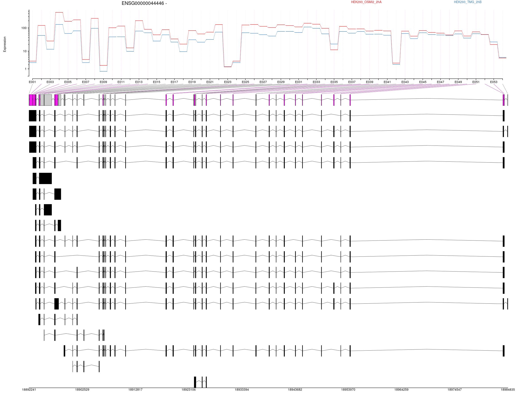532x394 pixels.
Task: Click exon label E003
Action: 50,82
